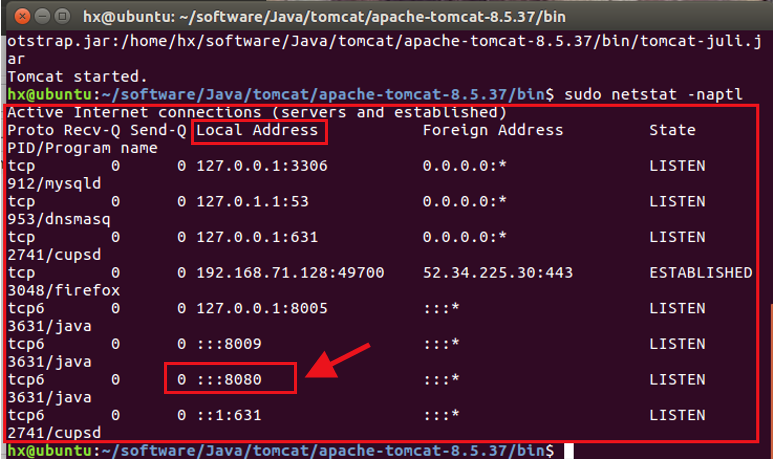
Task: Click the 'Tomcat started.' line
Action: pos(77,77)
